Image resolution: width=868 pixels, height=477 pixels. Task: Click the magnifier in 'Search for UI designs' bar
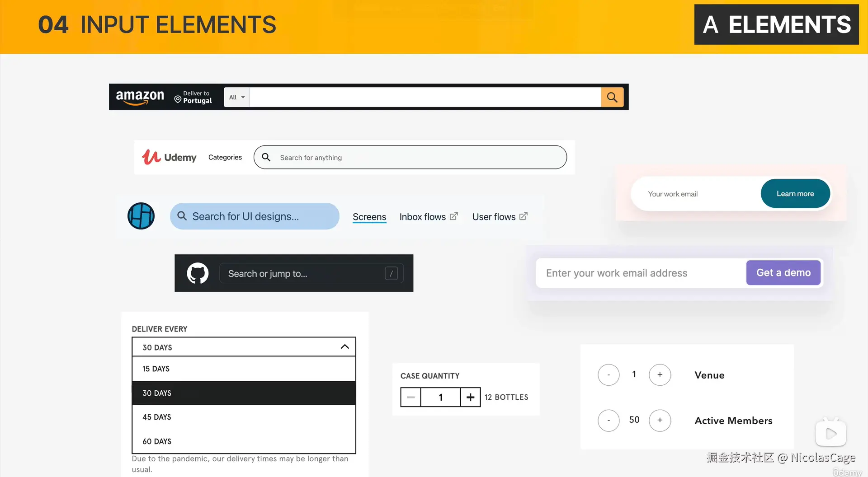[182, 216]
